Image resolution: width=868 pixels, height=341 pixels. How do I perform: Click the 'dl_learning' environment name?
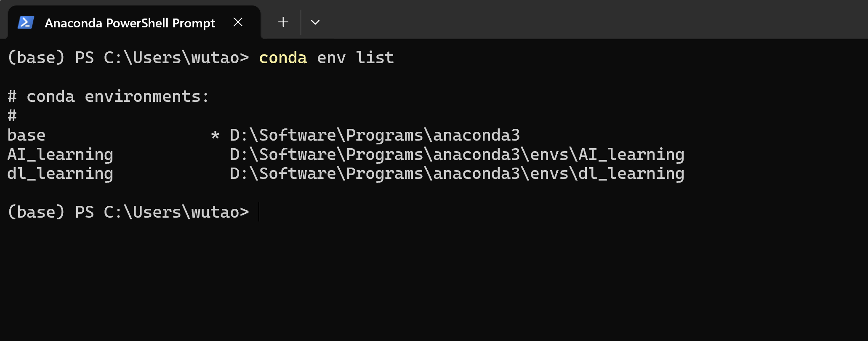click(x=60, y=174)
